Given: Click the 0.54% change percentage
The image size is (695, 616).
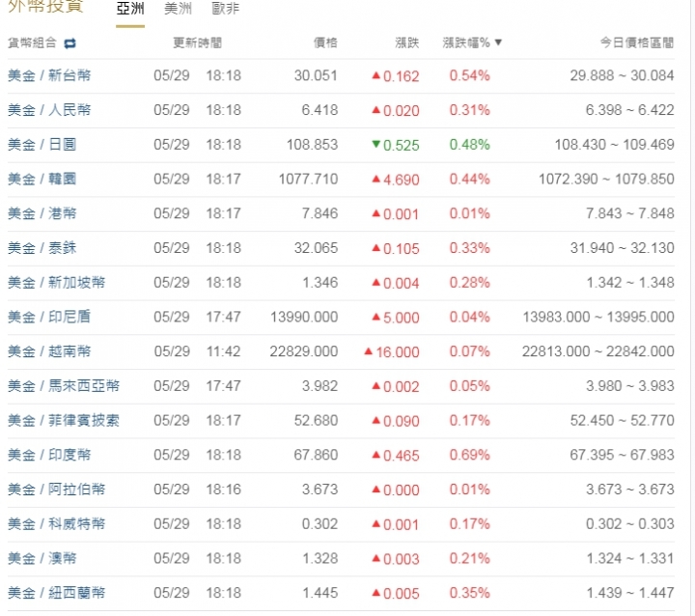Looking at the screenshot, I should (x=469, y=75).
